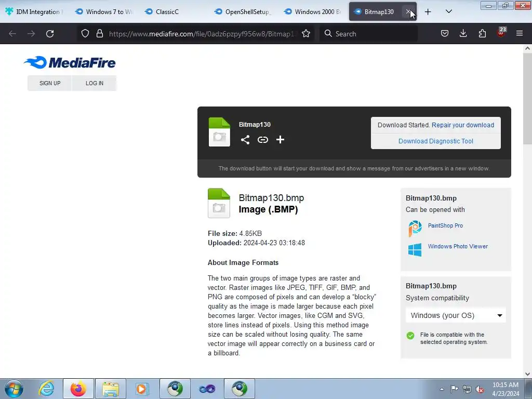This screenshot has width=532, height=399.
Task: Launch Internet Explorer from taskbar
Action: pyautogui.click(x=46, y=389)
